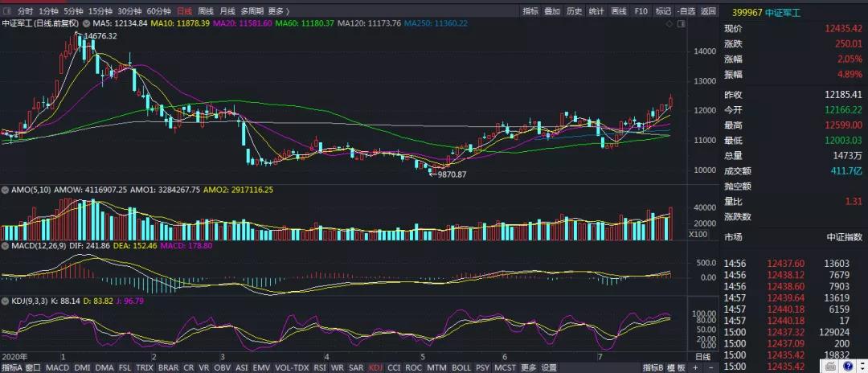This screenshot has width=868, height=373.
Task: Select the MCST indicator tab
Action: [504, 367]
